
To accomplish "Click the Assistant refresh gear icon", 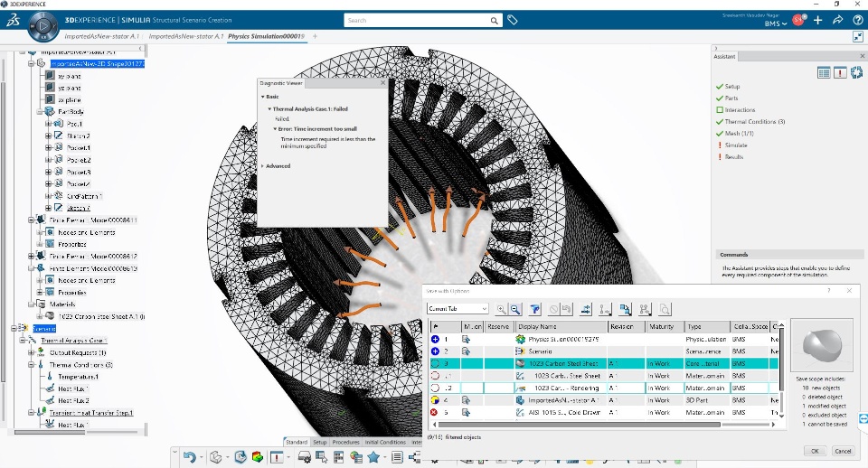I will (856, 72).
